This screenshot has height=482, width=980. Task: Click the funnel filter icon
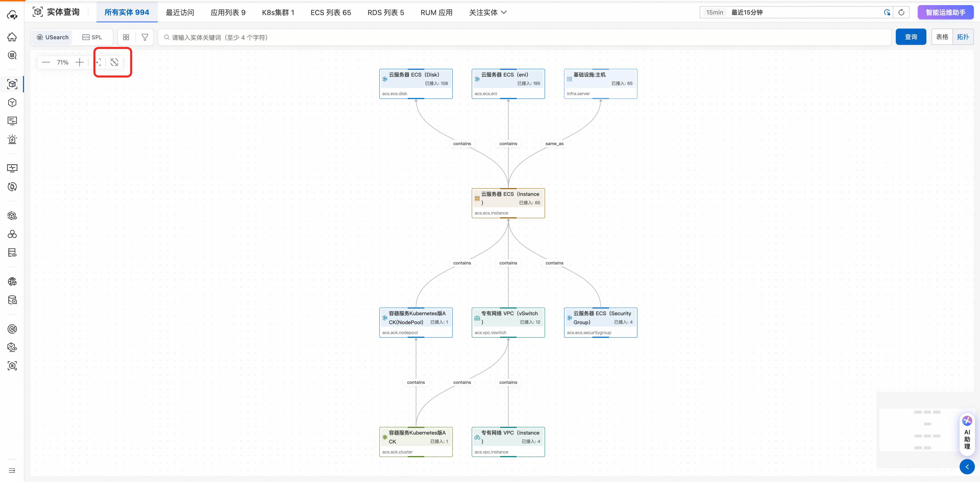click(x=144, y=37)
